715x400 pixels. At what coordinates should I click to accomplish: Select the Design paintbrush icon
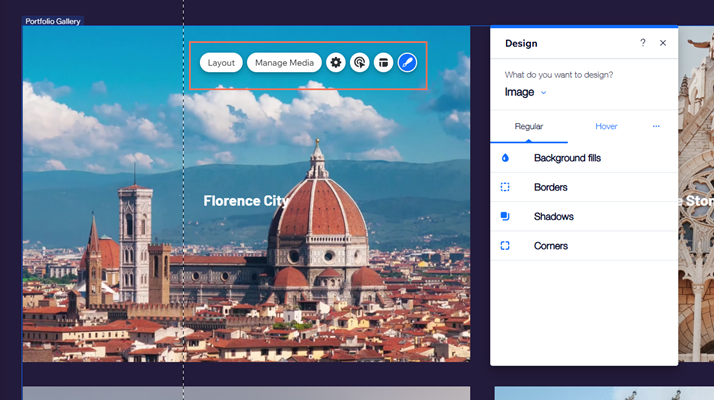coord(407,63)
